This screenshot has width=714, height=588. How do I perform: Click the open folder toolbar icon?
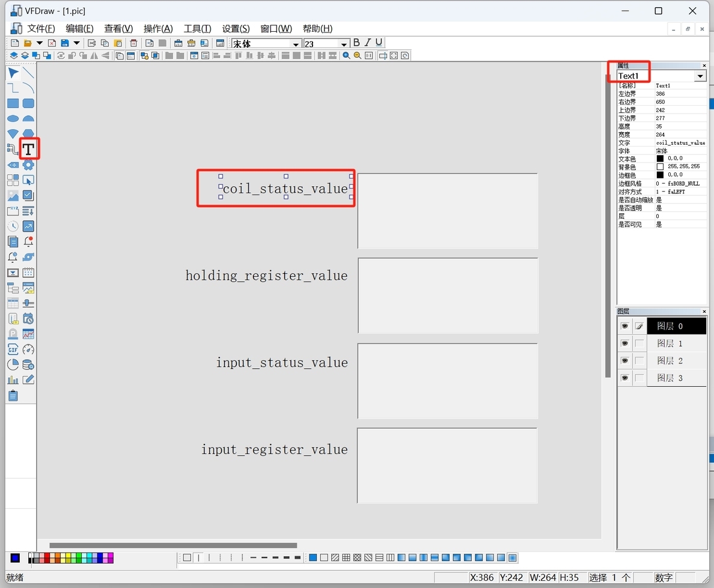pyautogui.click(x=28, y=43)
